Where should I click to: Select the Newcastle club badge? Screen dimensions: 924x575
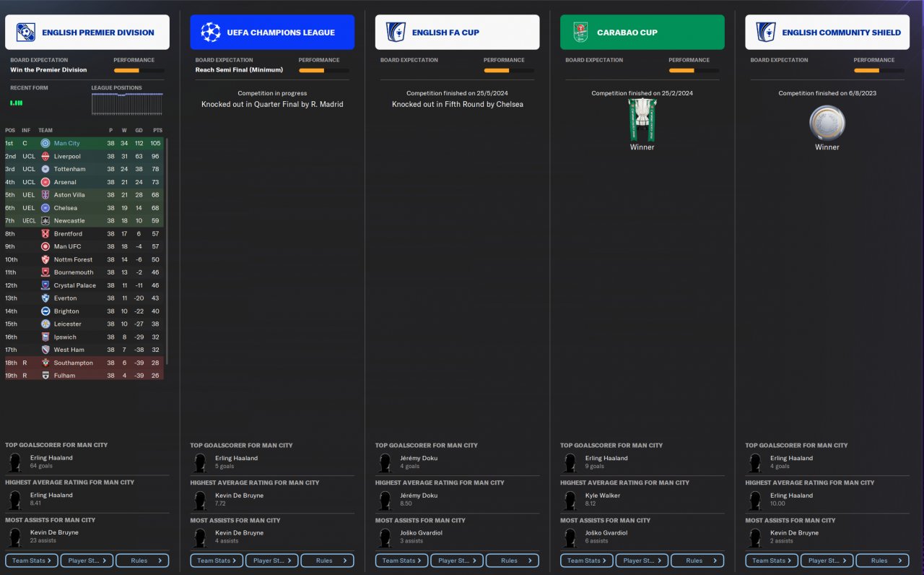(x=45, y=221)
